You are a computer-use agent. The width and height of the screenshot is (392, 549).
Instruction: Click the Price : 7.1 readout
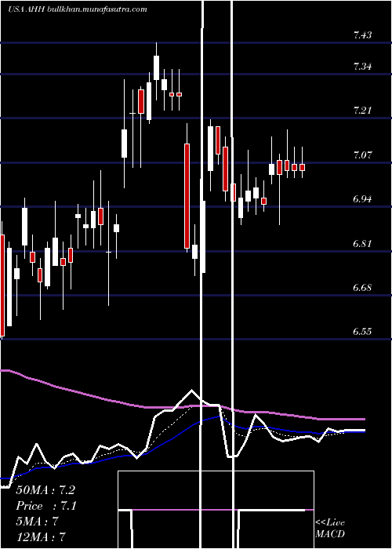pos(46,506)
